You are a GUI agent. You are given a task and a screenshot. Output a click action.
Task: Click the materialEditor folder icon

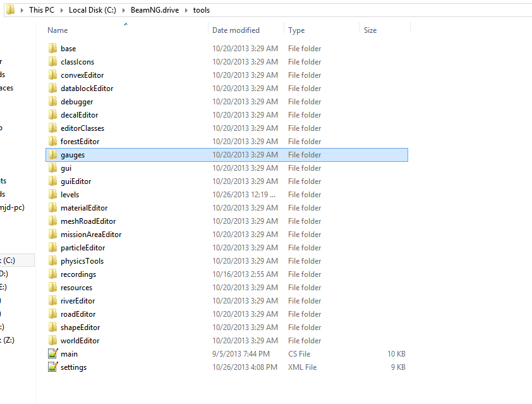coord(52,208)
